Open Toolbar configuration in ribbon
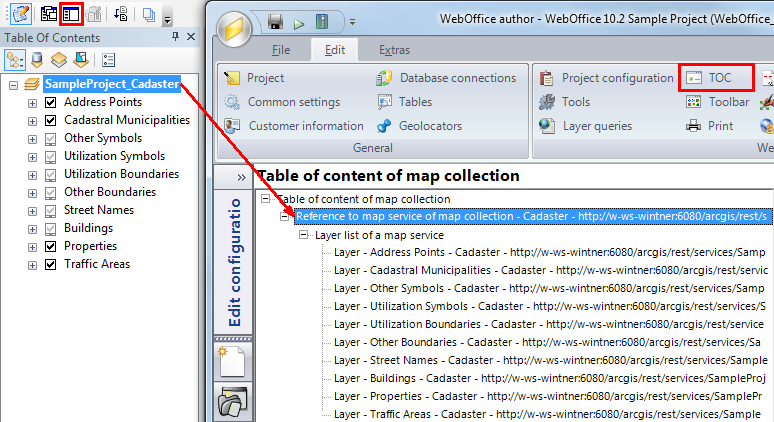The width and height of the screenshot is (774, 422). tap(717, 102)
